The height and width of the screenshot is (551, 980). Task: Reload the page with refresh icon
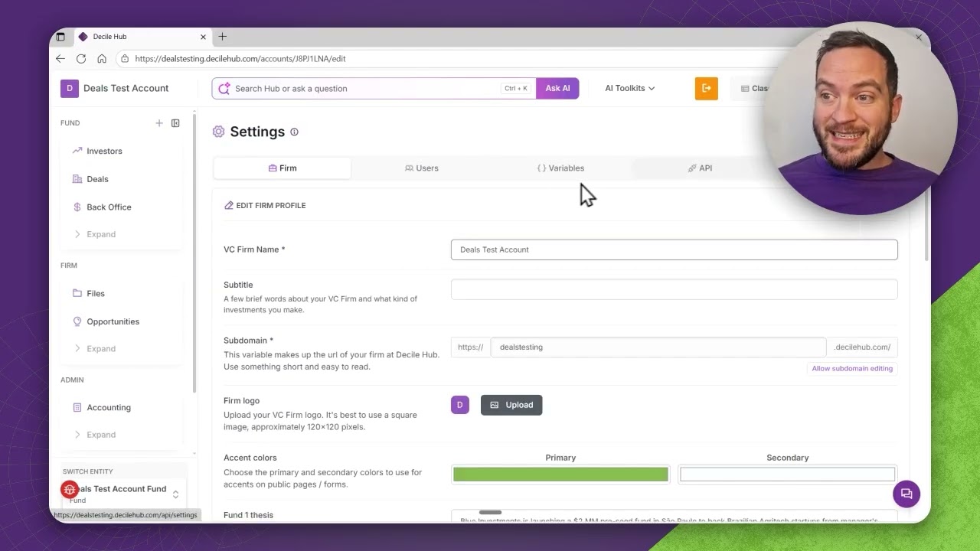[x=81, y=58]
